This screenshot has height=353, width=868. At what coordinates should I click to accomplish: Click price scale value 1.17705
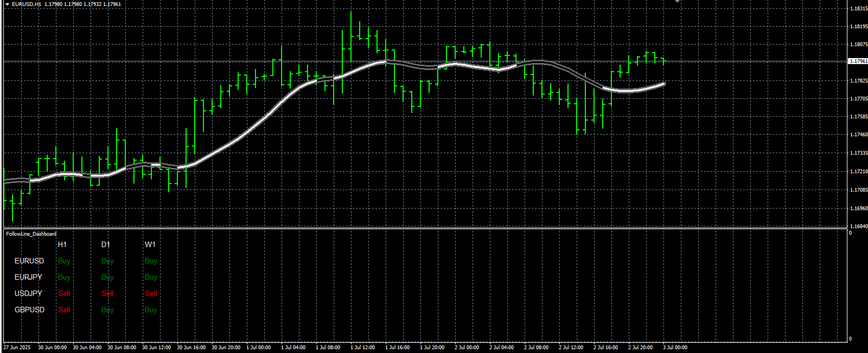pos(858,99)
